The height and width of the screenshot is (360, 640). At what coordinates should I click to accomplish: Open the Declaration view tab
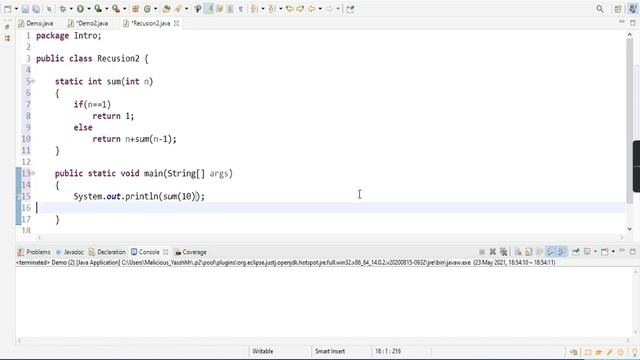107,252
